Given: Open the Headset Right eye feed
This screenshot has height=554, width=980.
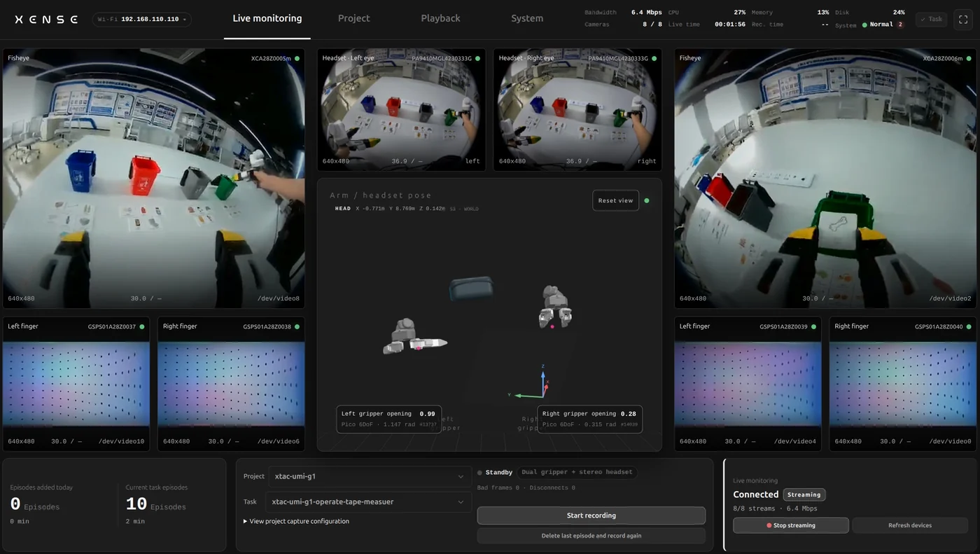Looking at the screenshot, I should coord(577,110).
